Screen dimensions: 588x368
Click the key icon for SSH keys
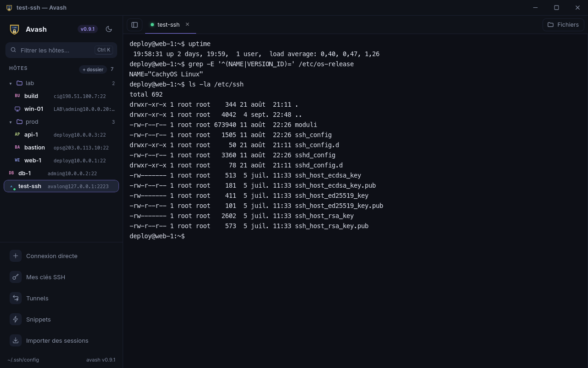tap(16, 277)
